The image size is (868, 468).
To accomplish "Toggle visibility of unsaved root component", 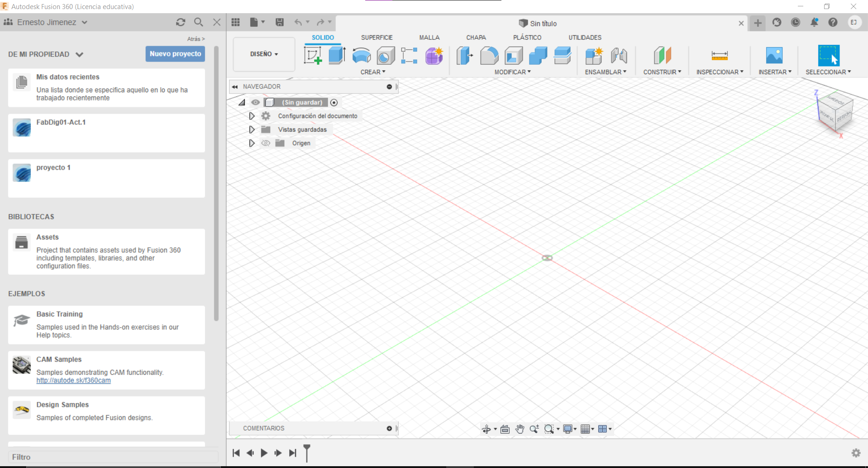I will (256, 102).
